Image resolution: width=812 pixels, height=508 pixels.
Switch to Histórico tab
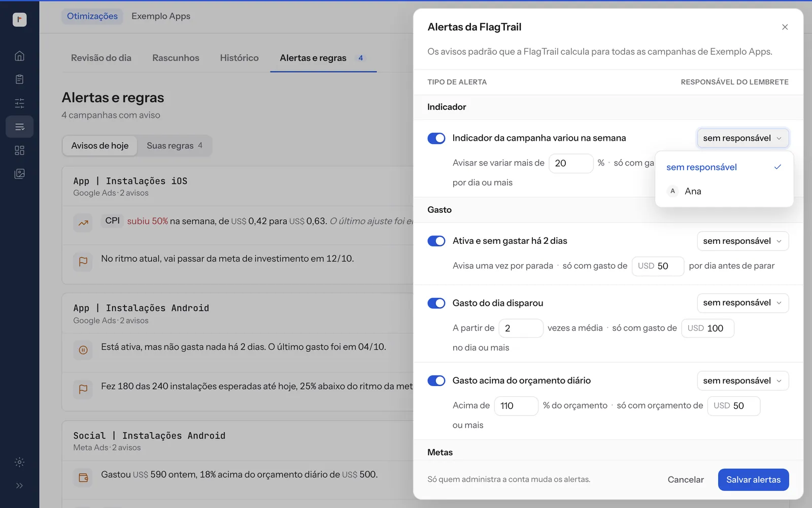point(239,58)
